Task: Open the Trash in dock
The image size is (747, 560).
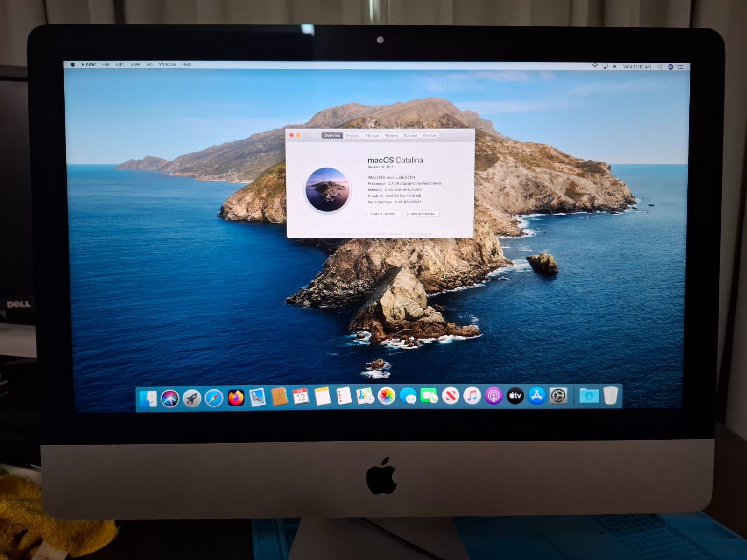Action: [x=610, y=396]
